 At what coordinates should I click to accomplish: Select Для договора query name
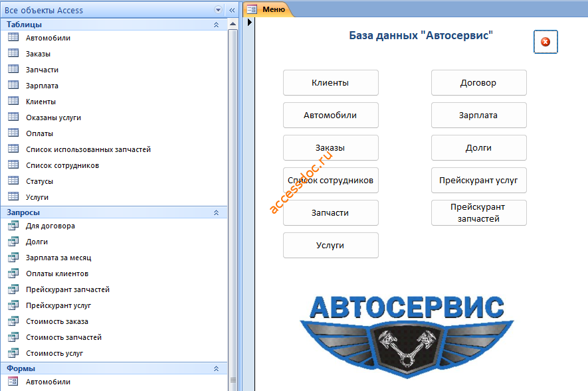pyautogui.click(x=50, y=226)
